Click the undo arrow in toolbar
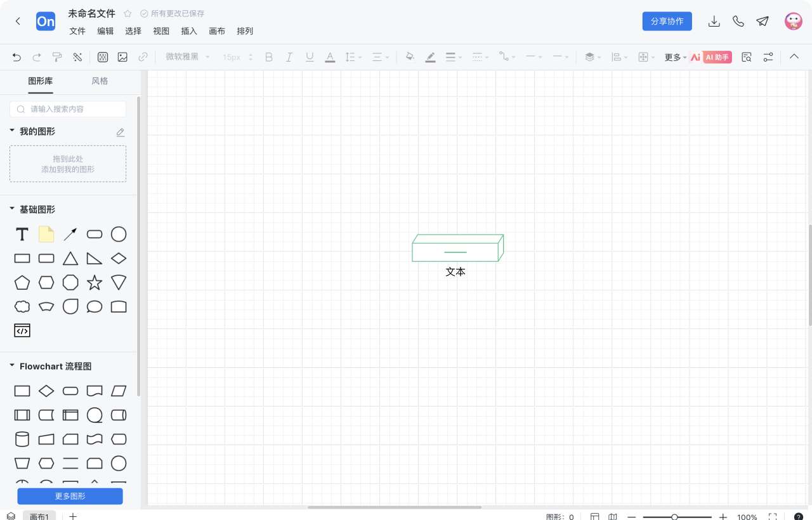Viewport: 812px width, 520px height. (16, 57)
